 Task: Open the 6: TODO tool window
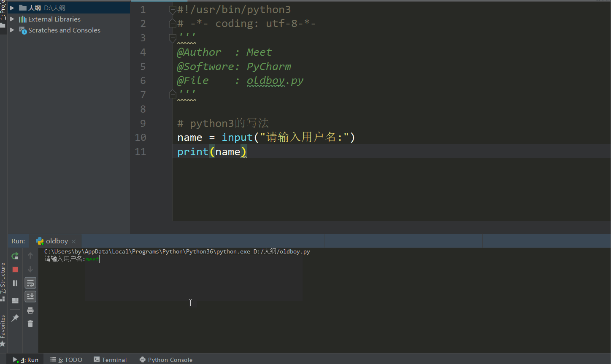point(66,360)
